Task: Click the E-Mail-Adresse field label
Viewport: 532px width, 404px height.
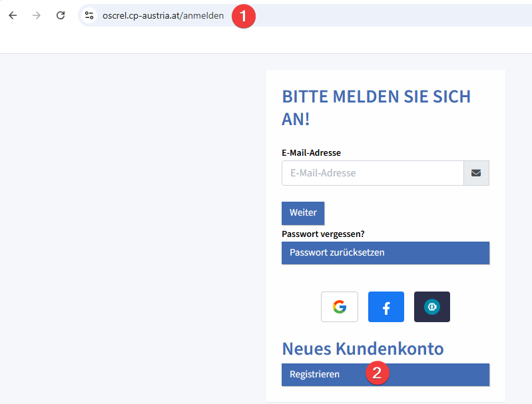Action: pyautogui.click(x=311, y=152)
